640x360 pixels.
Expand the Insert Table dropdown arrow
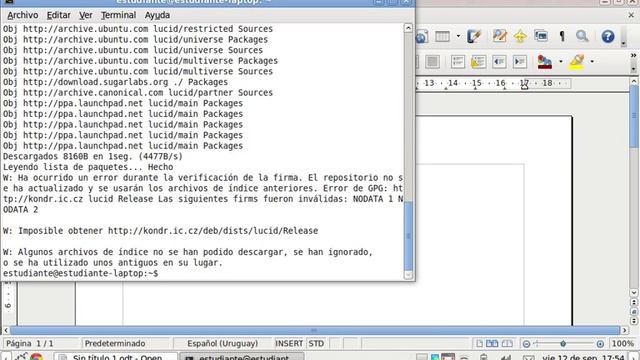pyautogui.click(x=458, y=36)
